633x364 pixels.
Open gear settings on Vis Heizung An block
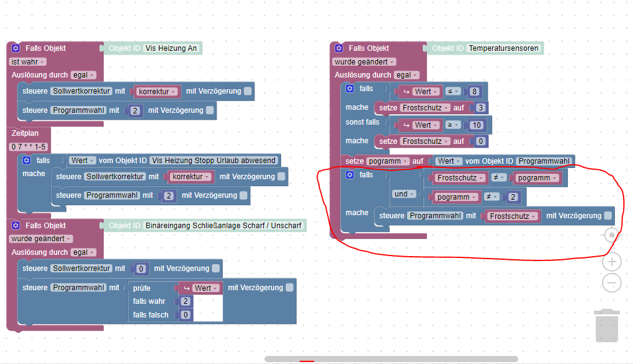click(16, 48)
